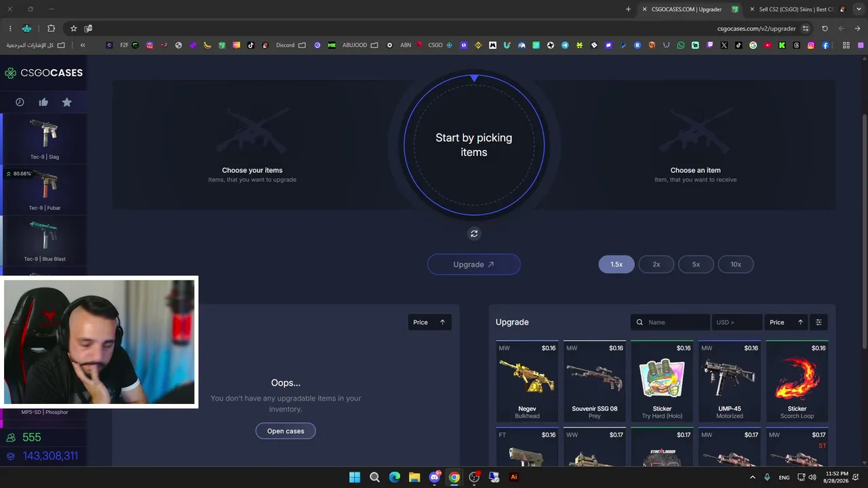Open the volume control in system tray

click(812, 477)
